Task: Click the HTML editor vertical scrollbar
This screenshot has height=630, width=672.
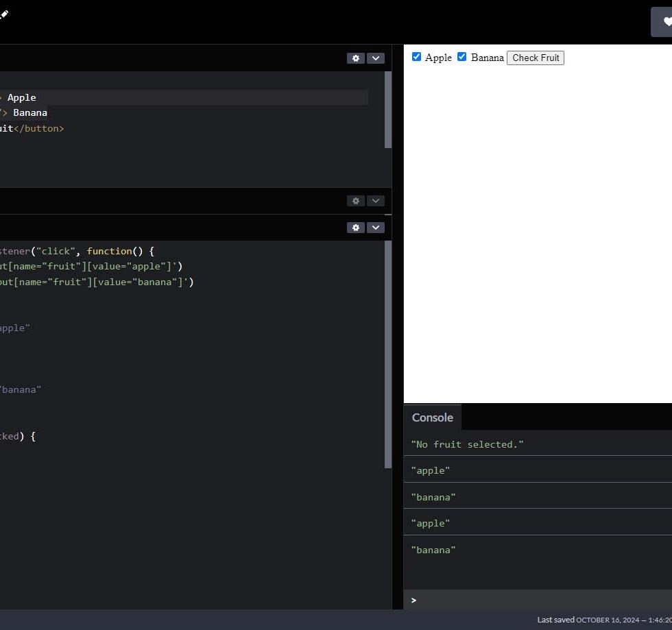Action: (x=388, y=110)
